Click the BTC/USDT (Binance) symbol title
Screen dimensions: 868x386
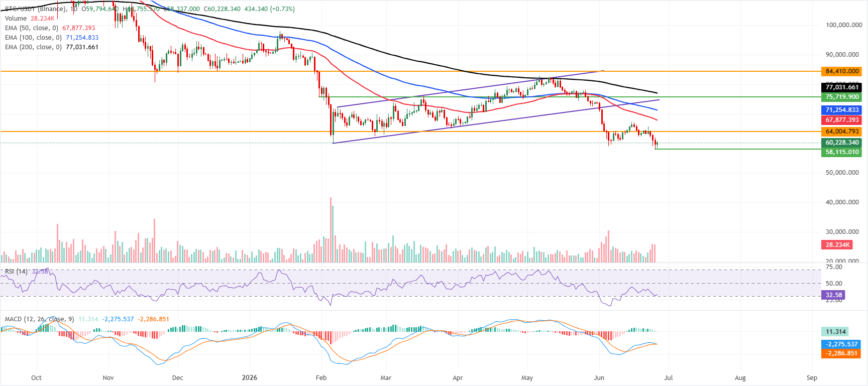[36, 9]
